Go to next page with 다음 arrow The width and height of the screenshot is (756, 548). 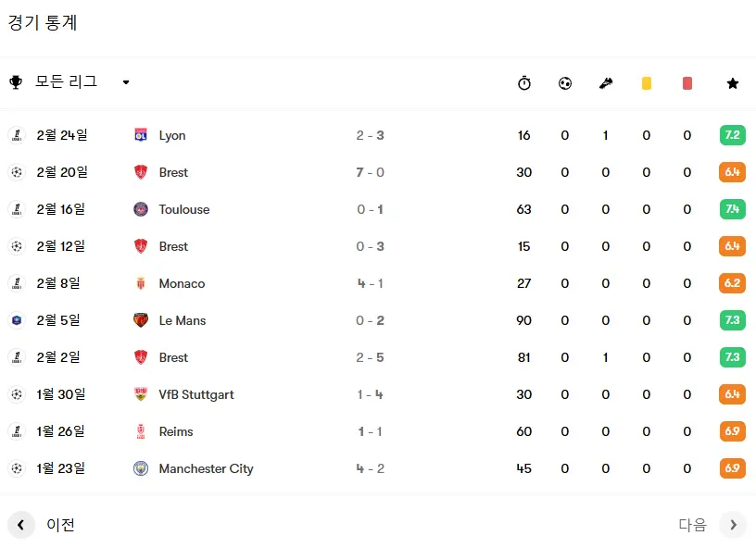[x=733, y=525]
